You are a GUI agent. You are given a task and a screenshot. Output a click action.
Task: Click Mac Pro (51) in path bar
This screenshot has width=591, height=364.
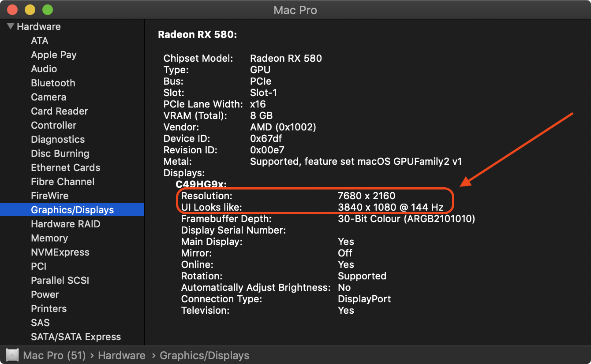pos(54,355)
